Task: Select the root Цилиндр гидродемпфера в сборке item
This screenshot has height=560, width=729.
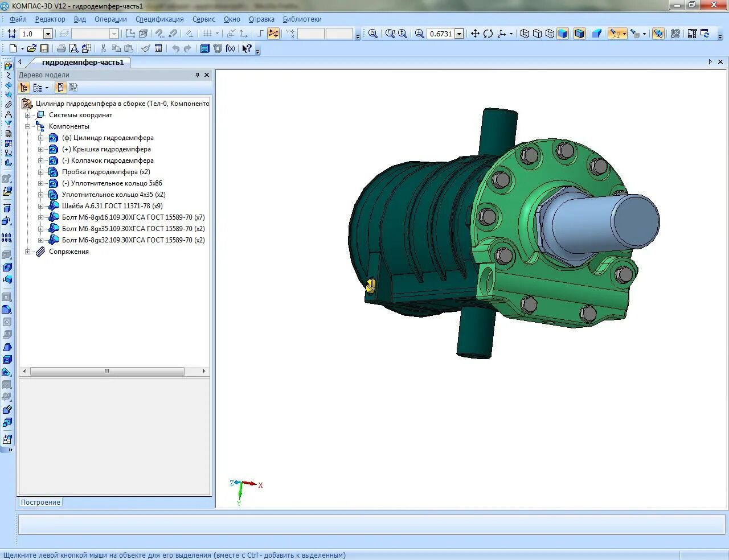Action: pos(122,104)
